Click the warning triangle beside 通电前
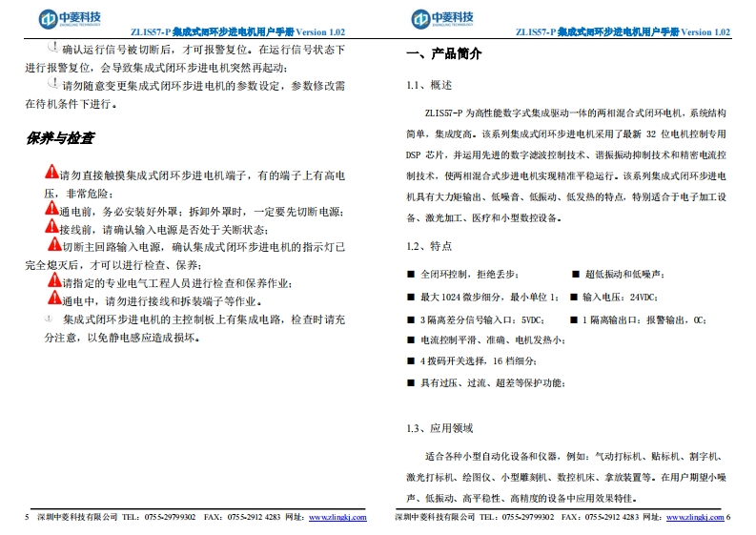Viewport: 756px width, 535px height. [51, 209]
